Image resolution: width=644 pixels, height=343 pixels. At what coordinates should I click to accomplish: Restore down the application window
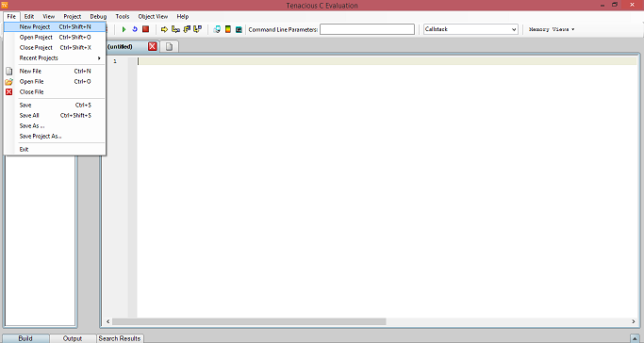[x=615, y=5]
